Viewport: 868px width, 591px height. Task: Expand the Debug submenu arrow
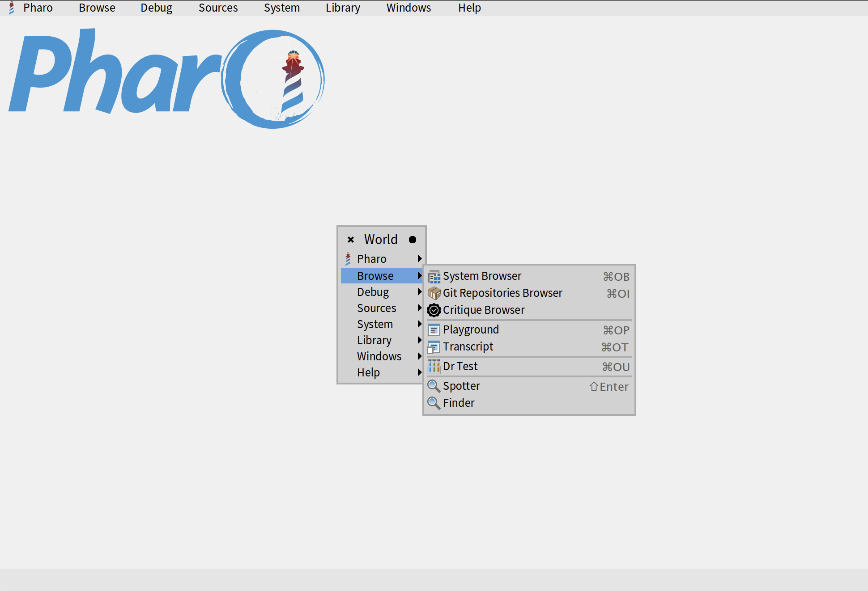[x=419, y=292]
